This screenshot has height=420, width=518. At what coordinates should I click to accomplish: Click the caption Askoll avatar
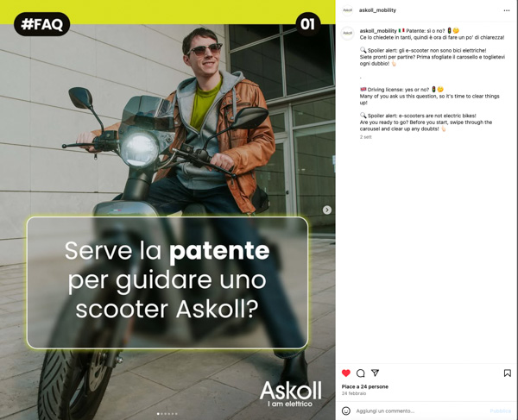347,34
